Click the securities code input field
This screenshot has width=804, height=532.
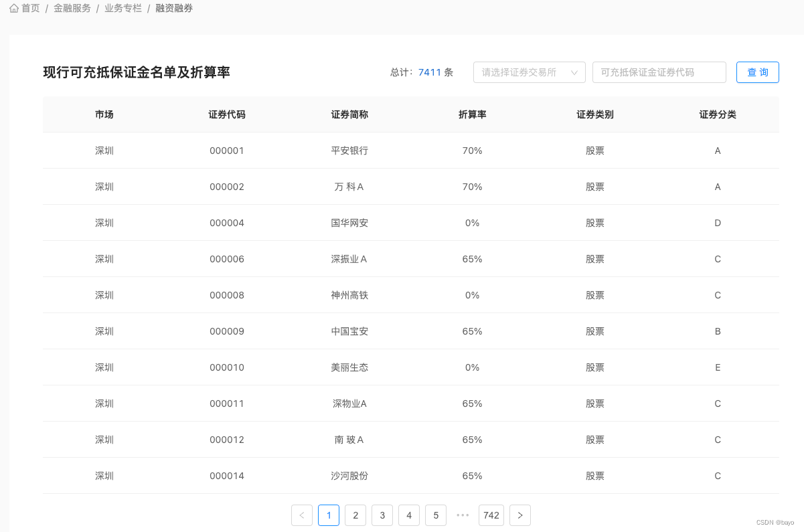point(659,72)
